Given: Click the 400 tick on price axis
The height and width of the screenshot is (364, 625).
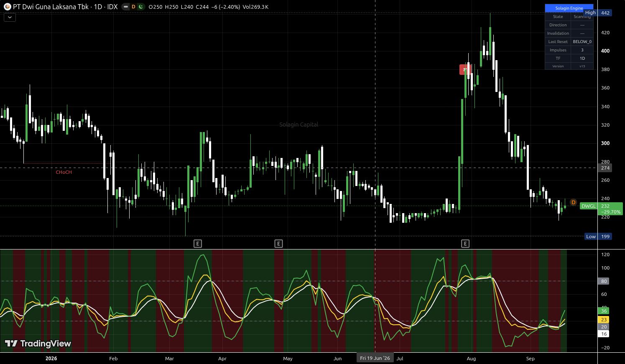Looking at the screenshot, I should pos(605,51).
